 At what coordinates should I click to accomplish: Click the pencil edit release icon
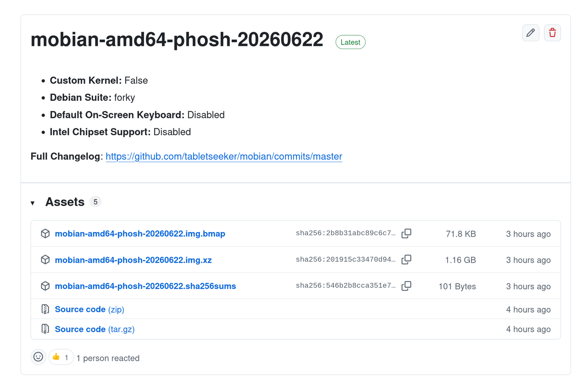[531, 33]
